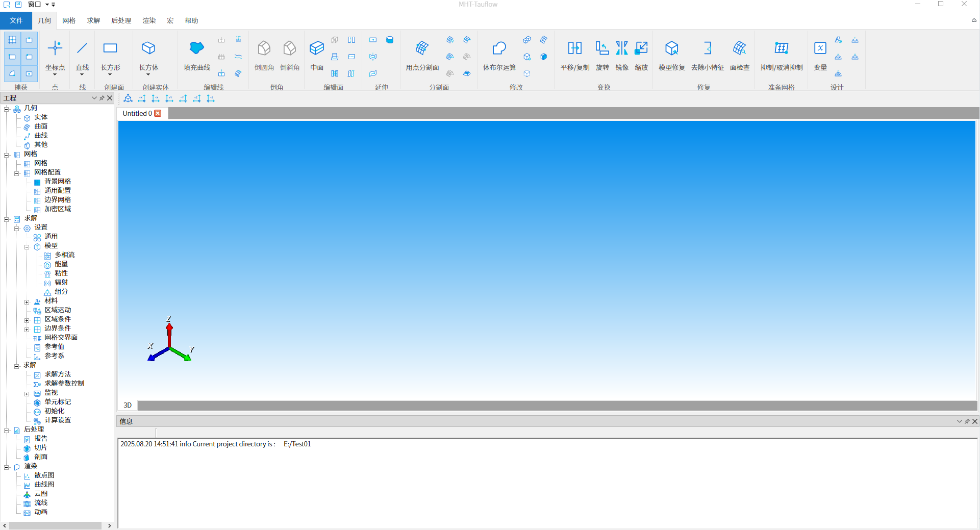This screenshot has width=980, height=530.
Task: Click the project tree horizontal scrollbar
Action: click(56, 525)
